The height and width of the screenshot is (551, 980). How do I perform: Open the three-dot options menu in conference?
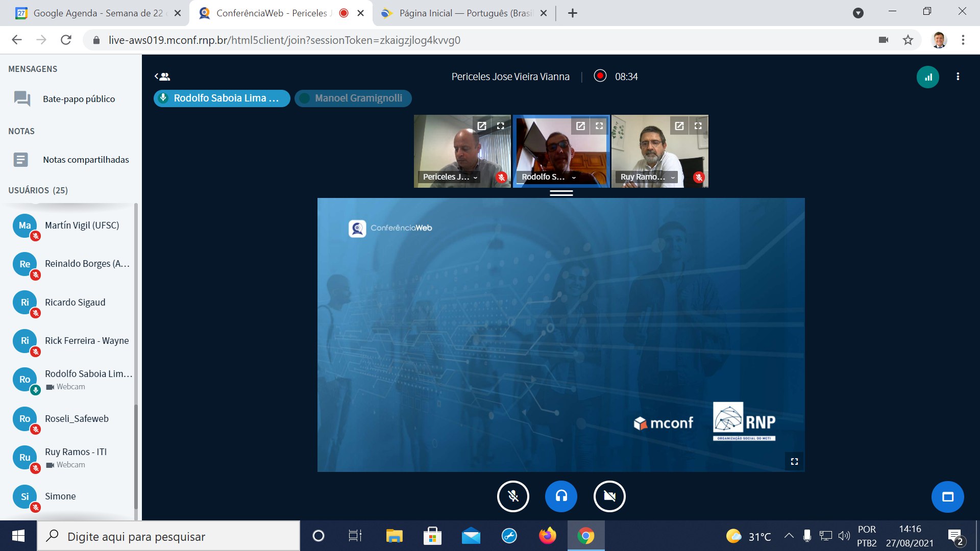(x=958, y=77)
